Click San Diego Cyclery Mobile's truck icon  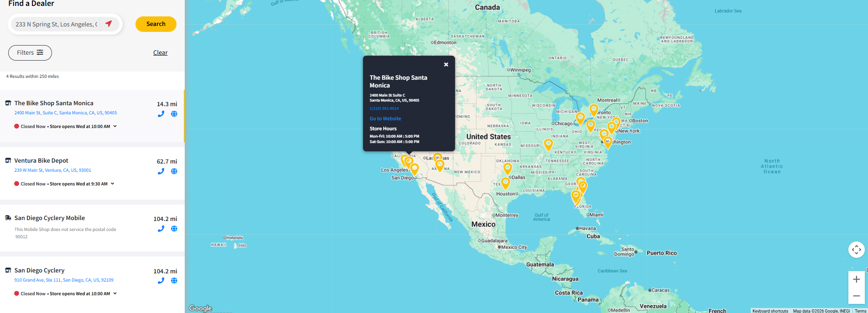click(x=8, y=217)
